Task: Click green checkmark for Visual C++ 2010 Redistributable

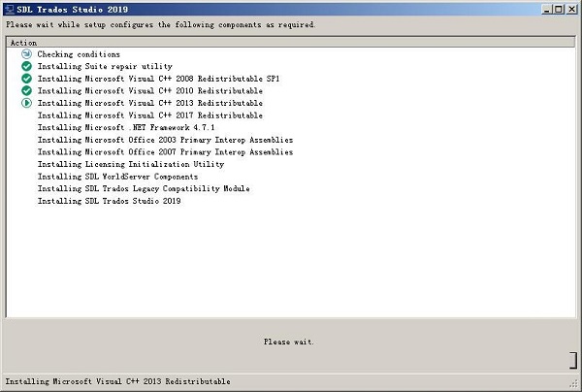Action: 26,90
